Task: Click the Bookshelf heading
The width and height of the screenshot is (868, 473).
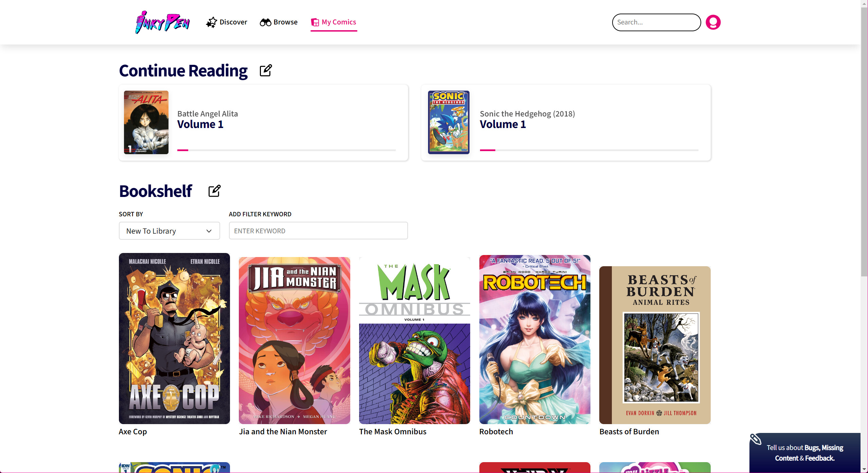Action: pos(156,191)
